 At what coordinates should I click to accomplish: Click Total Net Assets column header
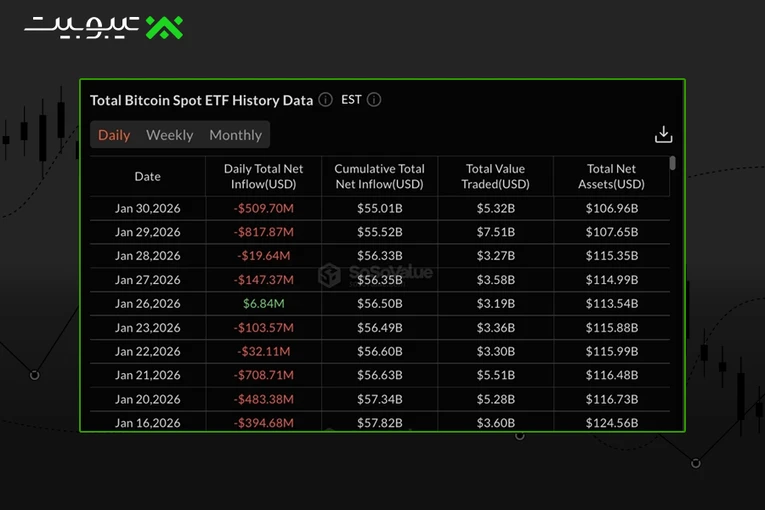(x=611, y=177)
